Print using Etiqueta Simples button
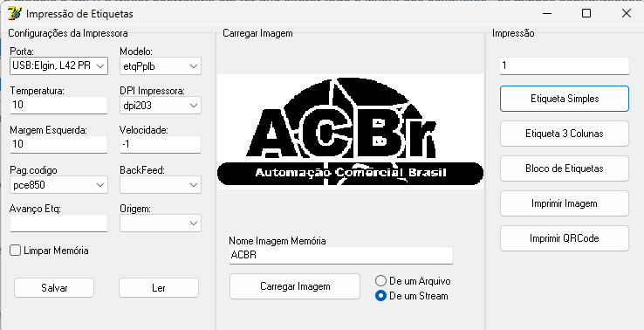644x330 pixels. (565, 99)
